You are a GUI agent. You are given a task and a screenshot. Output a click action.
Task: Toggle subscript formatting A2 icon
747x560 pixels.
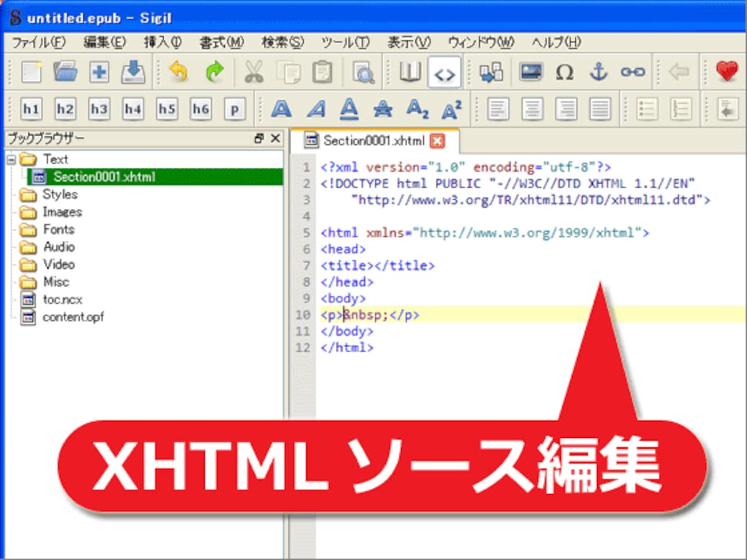coord(418,110)
